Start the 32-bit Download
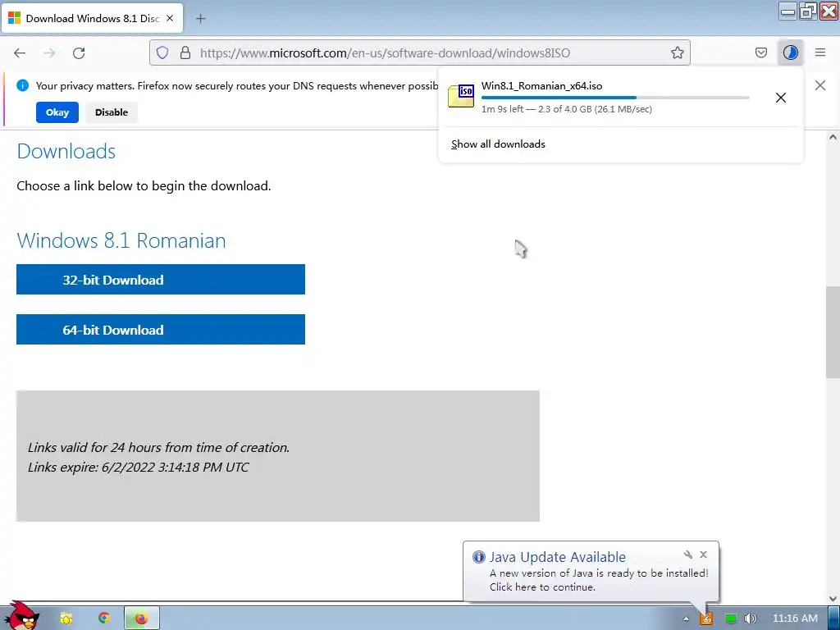 click(161, 279)
